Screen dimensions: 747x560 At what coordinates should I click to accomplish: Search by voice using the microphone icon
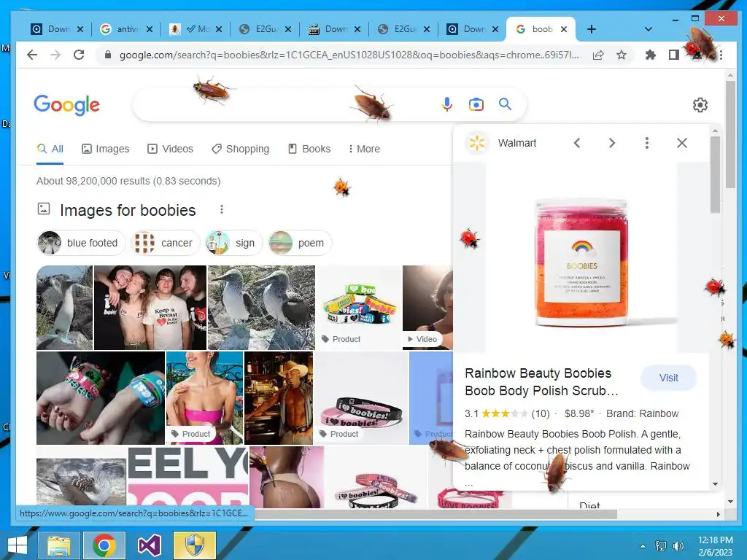[446, 104]
